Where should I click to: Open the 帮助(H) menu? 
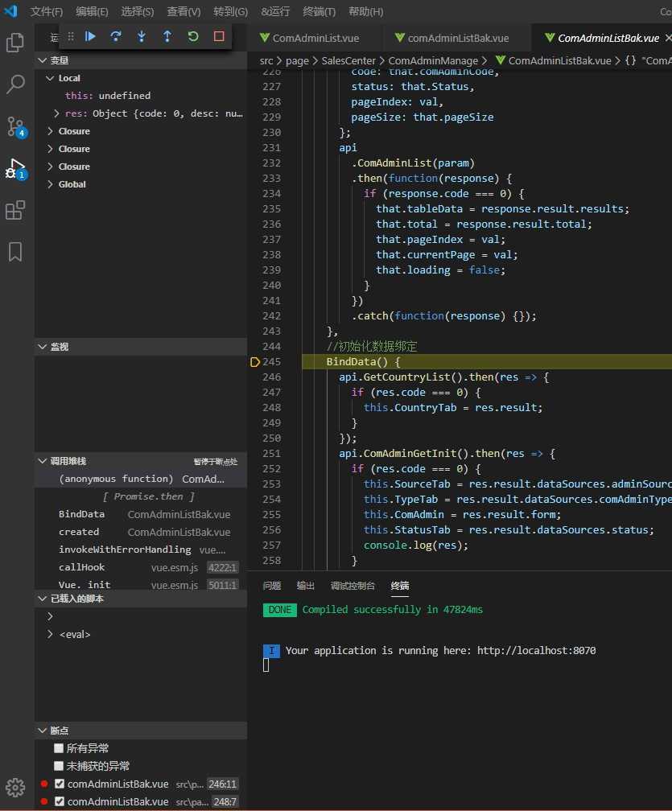click(x=365, y=11)
